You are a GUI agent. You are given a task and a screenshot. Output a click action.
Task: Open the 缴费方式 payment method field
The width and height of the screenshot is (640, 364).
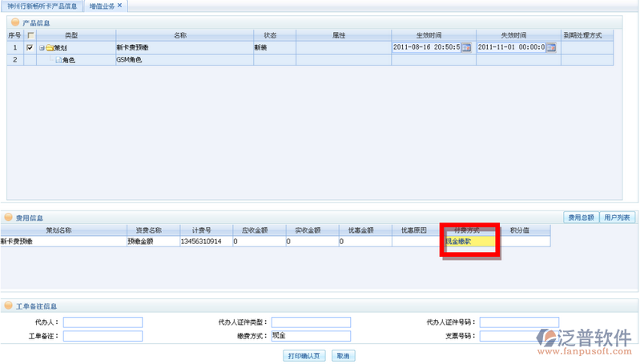[x=310, y=336]
